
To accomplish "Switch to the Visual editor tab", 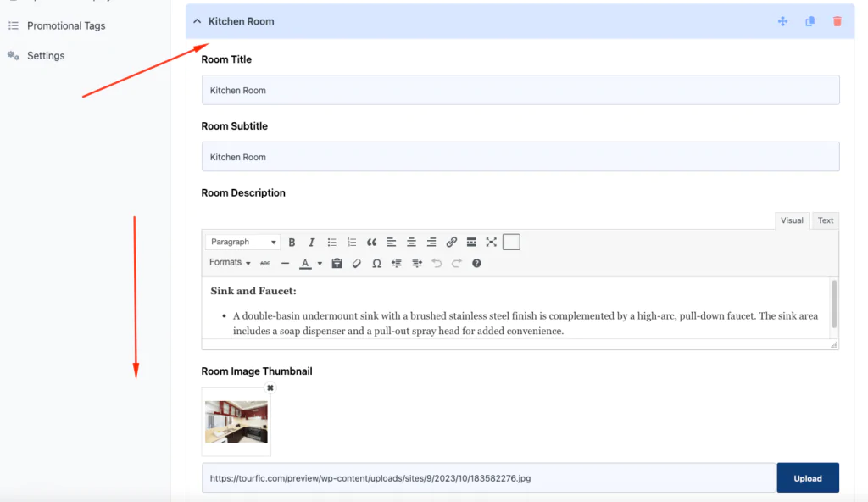I will [792, 220].
